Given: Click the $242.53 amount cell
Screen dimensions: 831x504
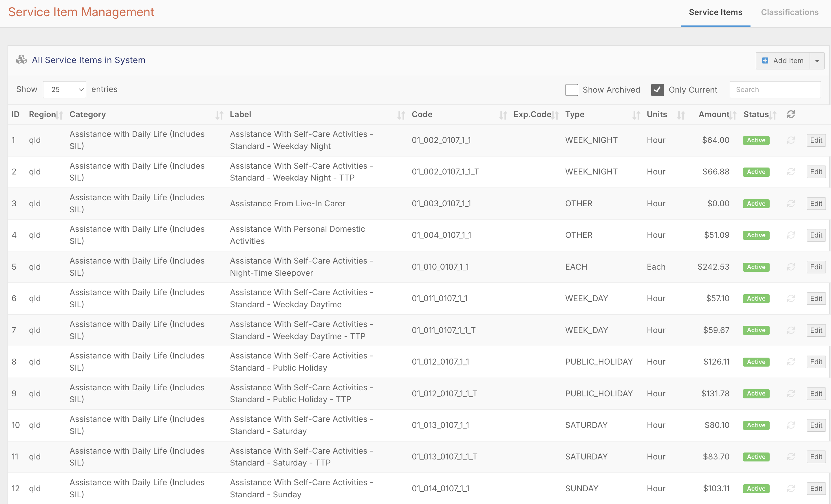Looking at the screenshot, I should pos(713,267).
